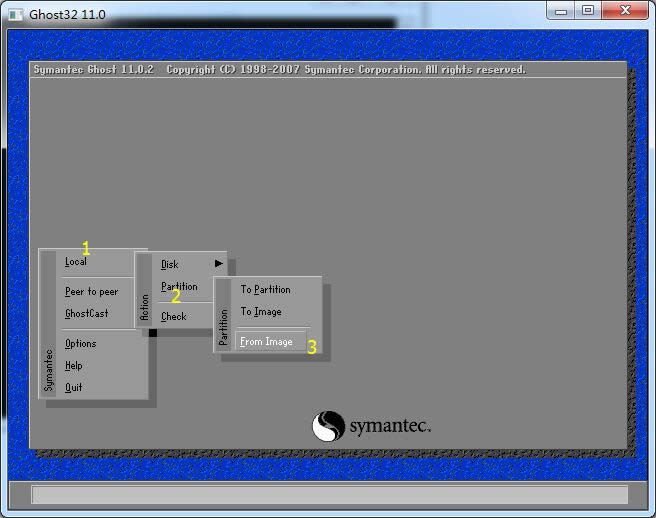Open the Local menu item
The image size is (656, 518).
tap(76, 262)
